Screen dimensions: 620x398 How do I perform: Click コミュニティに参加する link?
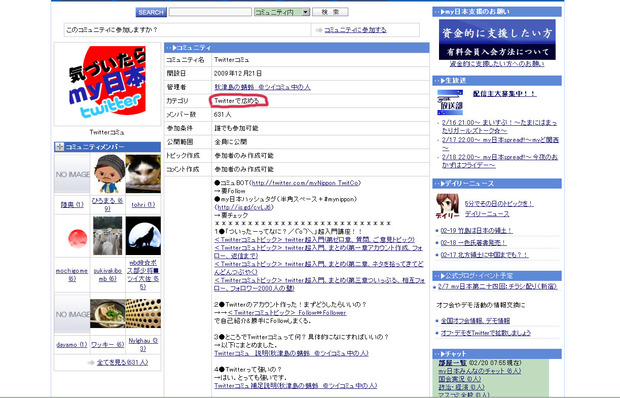tap(355, 30)
